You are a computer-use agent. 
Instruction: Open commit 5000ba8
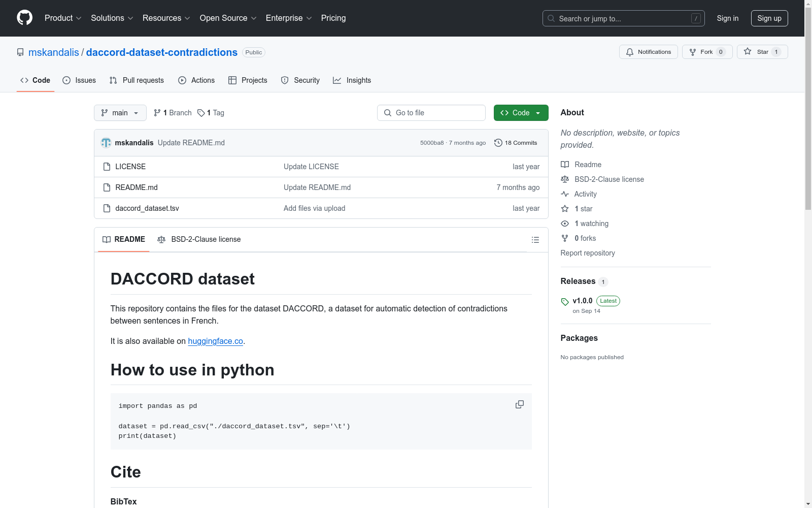(432, 143)
